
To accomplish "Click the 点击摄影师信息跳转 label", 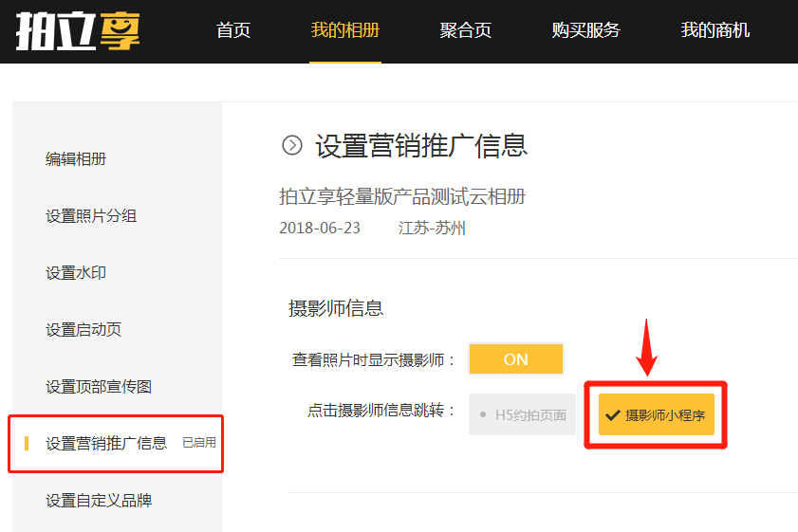I will tap(380, 411).
